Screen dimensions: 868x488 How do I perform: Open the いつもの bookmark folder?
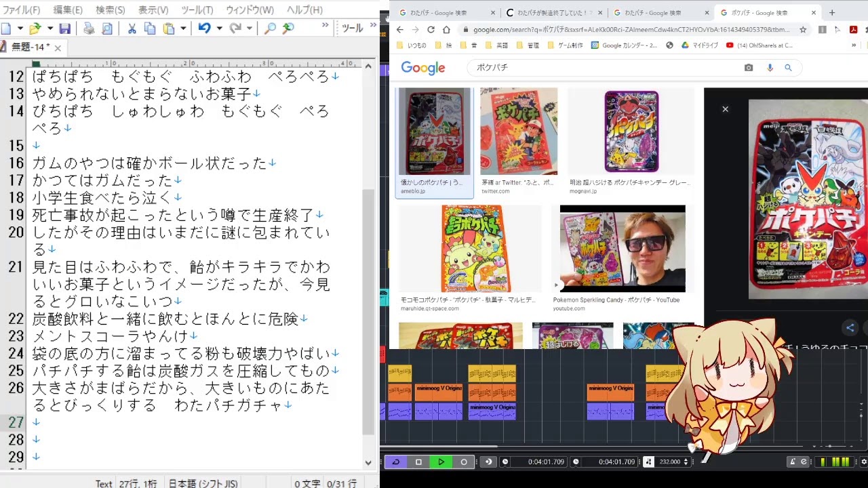[x=412, y=45]
